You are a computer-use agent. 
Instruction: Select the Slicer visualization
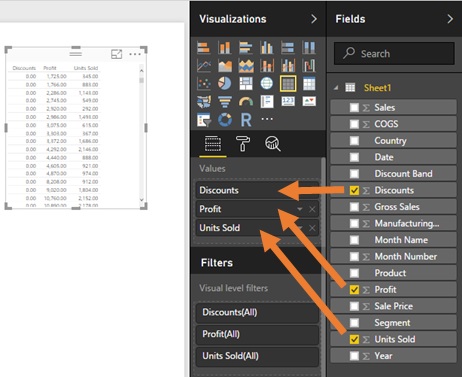click(204, 119)
